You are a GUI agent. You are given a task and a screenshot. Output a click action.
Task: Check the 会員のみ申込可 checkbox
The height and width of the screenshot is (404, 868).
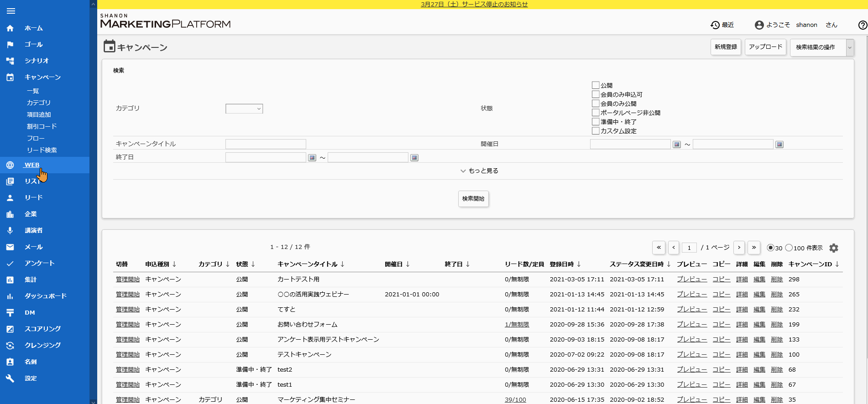click(x=596, y=94)
